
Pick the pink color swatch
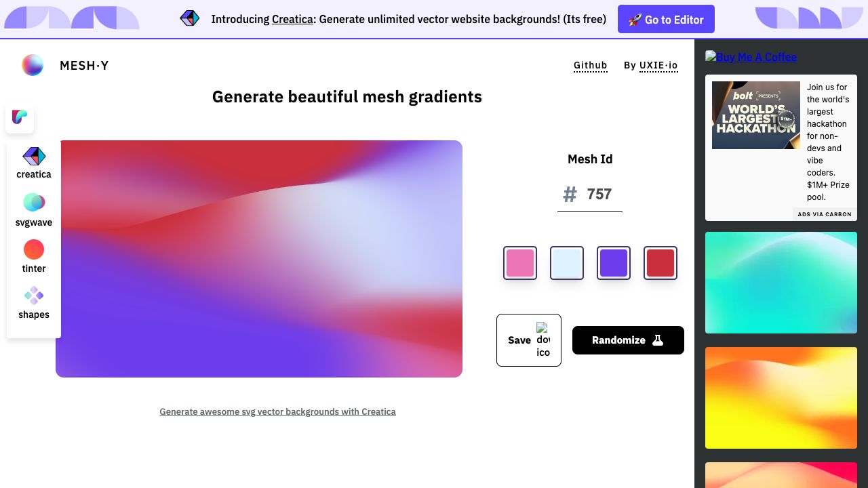click(x=520, y=263)
